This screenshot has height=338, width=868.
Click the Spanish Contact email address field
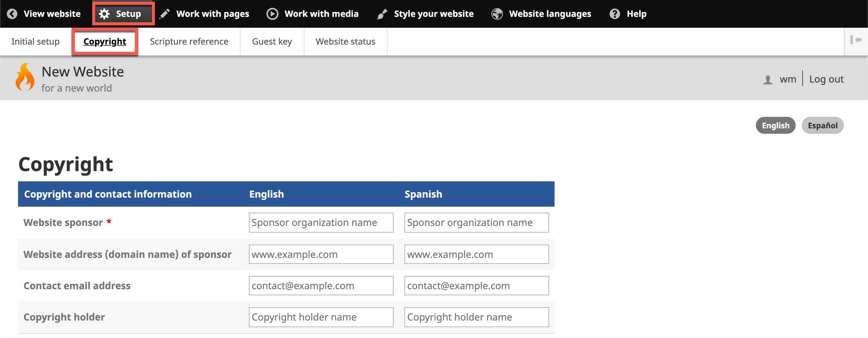tap(476, 286)
